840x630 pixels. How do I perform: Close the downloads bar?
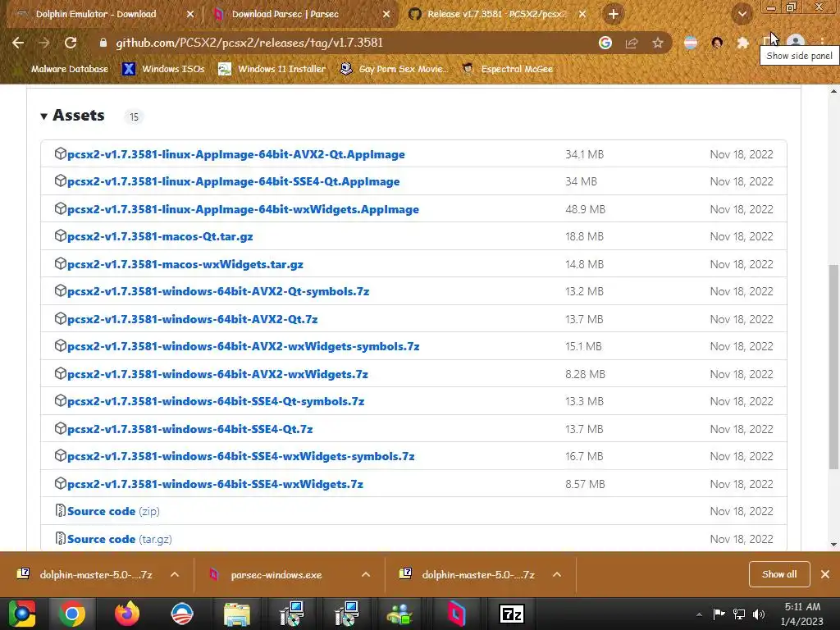click(825, 574)
